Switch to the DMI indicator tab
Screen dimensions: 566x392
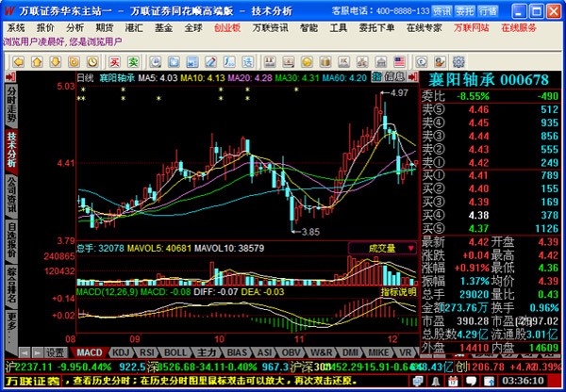(x=350, y=352)
